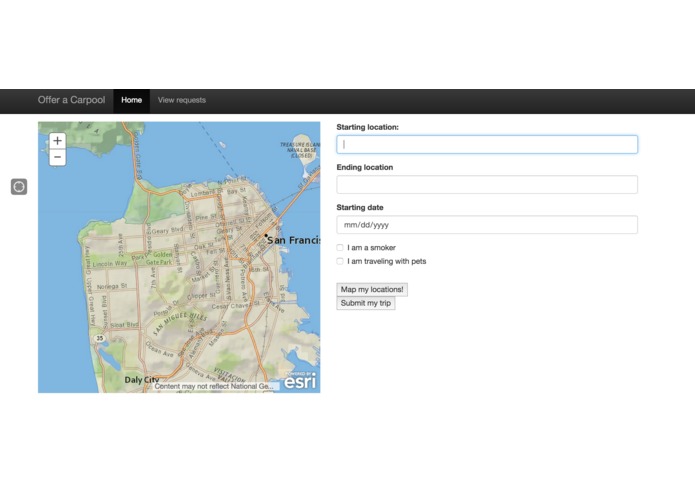695x494 pixels.
Task: Zoom in on the map
Action: (57, 141)
